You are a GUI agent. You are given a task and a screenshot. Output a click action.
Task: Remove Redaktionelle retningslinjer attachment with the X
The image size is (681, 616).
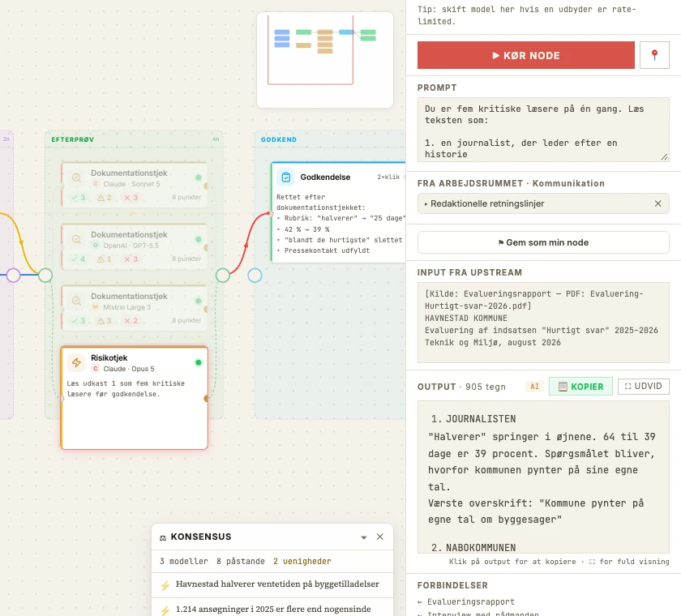(658, 203)
